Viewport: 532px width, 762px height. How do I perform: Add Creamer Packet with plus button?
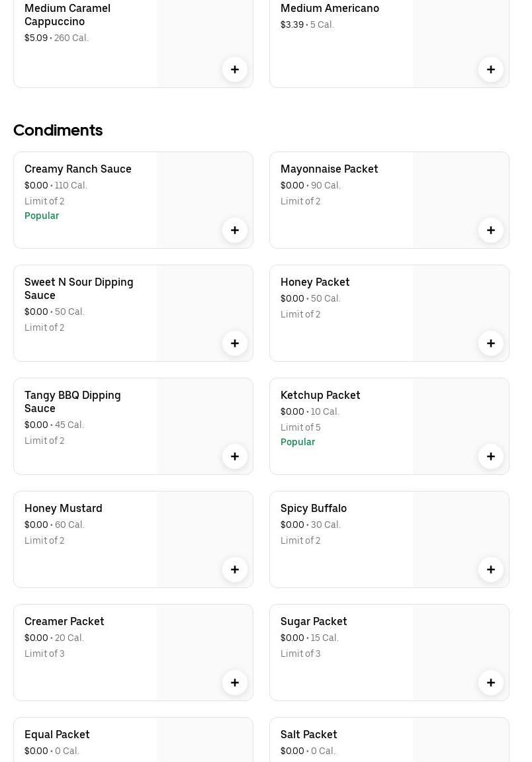(x=235, y=683)
